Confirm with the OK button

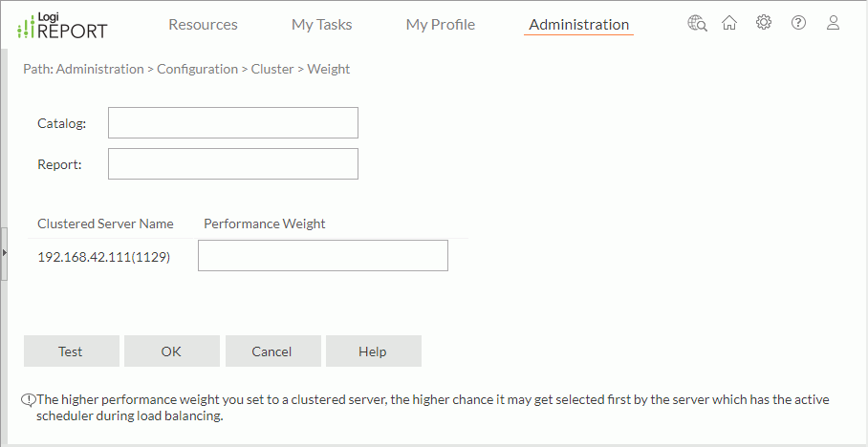click(x=171, y=351)
